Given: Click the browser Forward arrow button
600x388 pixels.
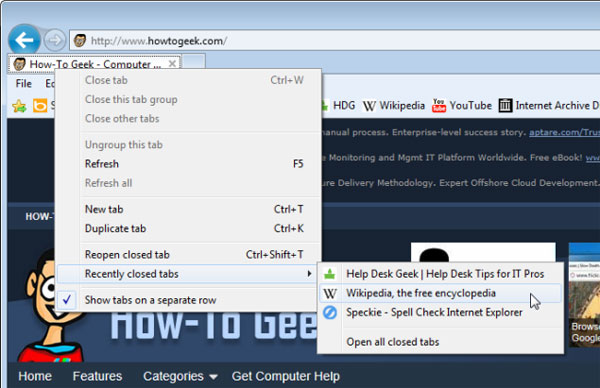Looking at the screenshot, I should (x=54, y=40).
